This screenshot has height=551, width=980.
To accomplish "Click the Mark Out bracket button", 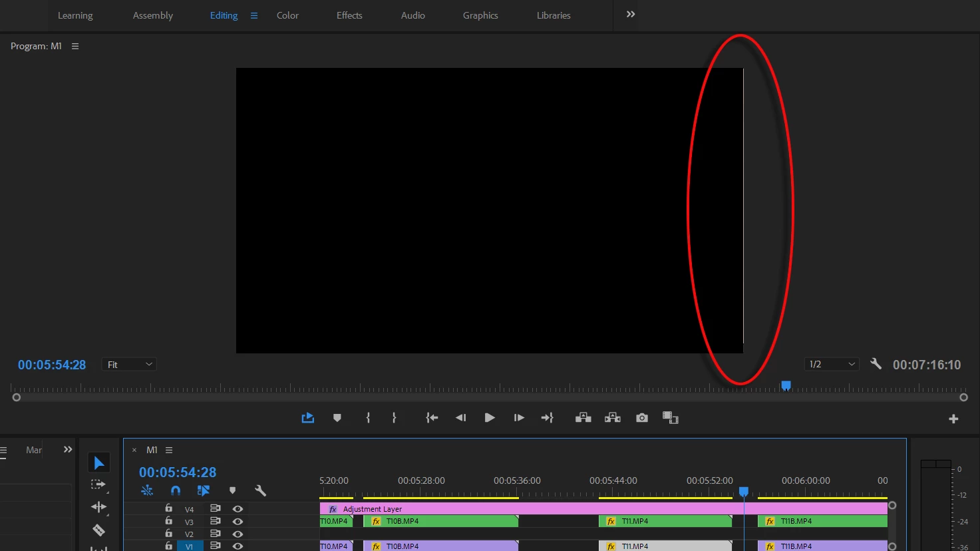I will tap(395, 418).
